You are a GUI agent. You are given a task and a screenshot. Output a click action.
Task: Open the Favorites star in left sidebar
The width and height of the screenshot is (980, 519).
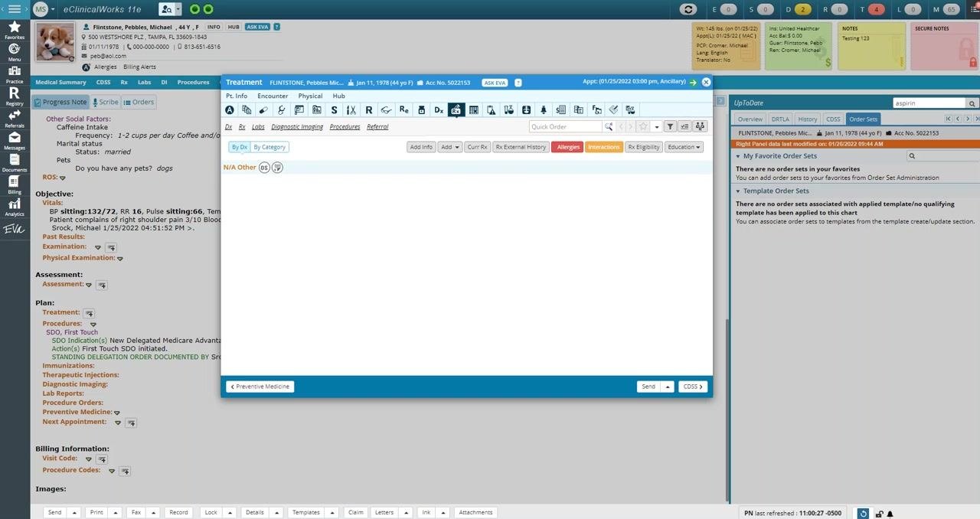tap(14, 30)
